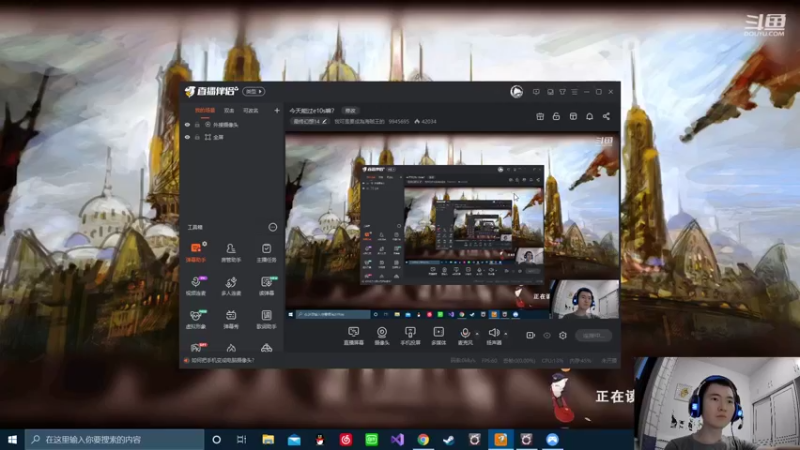
Task: Click 修改 button beside stream title
Action: pos(350,110)
